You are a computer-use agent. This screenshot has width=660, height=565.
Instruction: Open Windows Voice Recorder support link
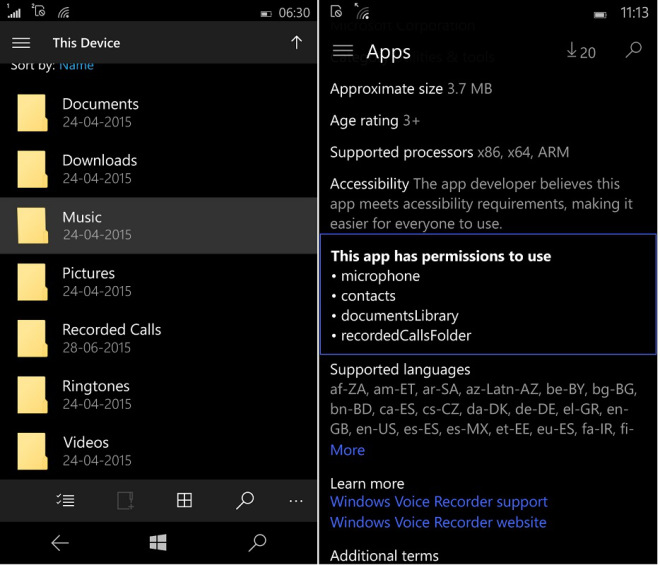point(439,502)
